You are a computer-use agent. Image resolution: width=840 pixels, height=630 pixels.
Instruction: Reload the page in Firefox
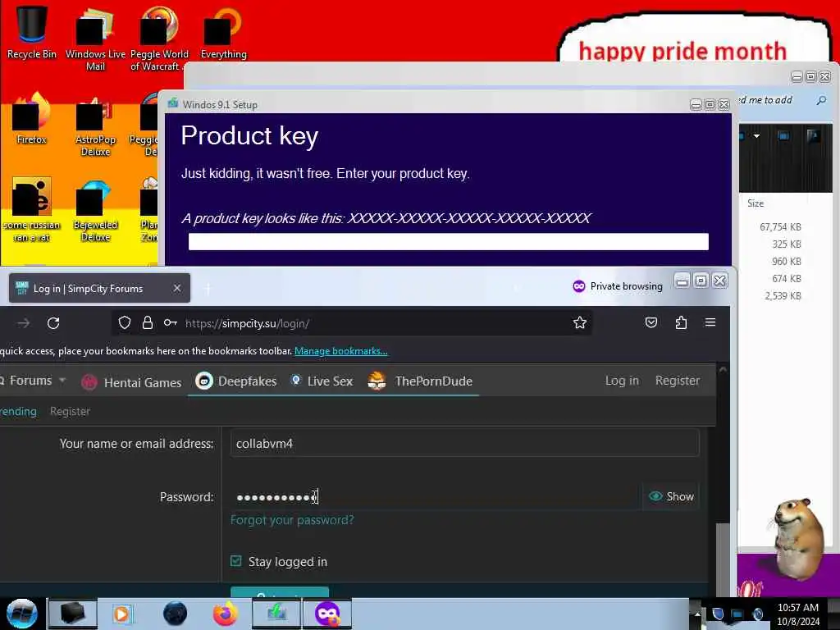pos(53,323)
